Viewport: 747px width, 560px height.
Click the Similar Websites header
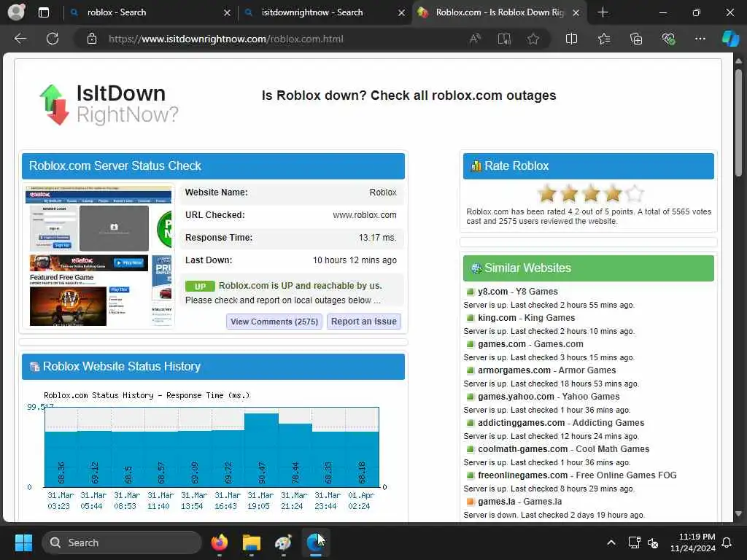589,268
